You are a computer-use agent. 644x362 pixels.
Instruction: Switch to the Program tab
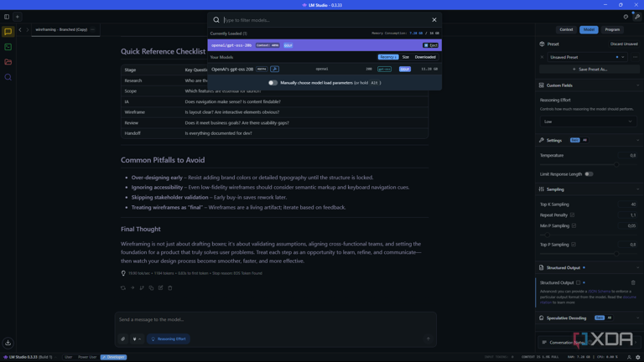pyautogui.click(x=612, y=29)
